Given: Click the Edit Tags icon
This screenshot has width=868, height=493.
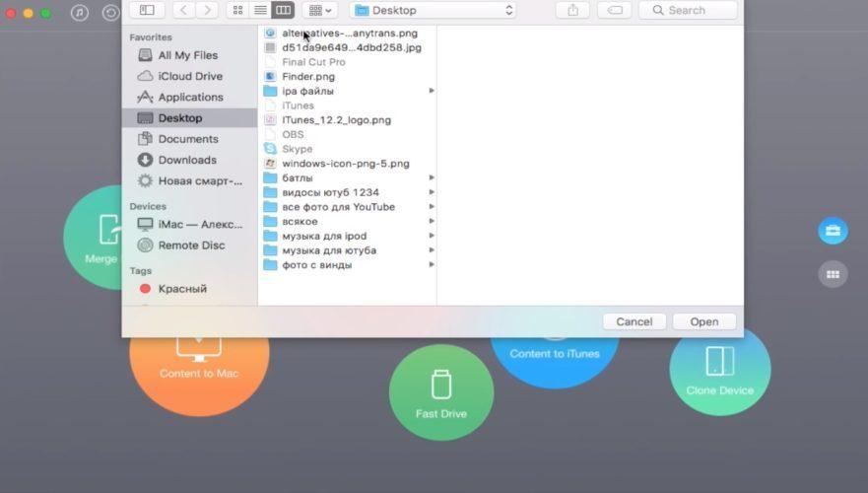Looking at the screenshot, I should coord(614,10).
